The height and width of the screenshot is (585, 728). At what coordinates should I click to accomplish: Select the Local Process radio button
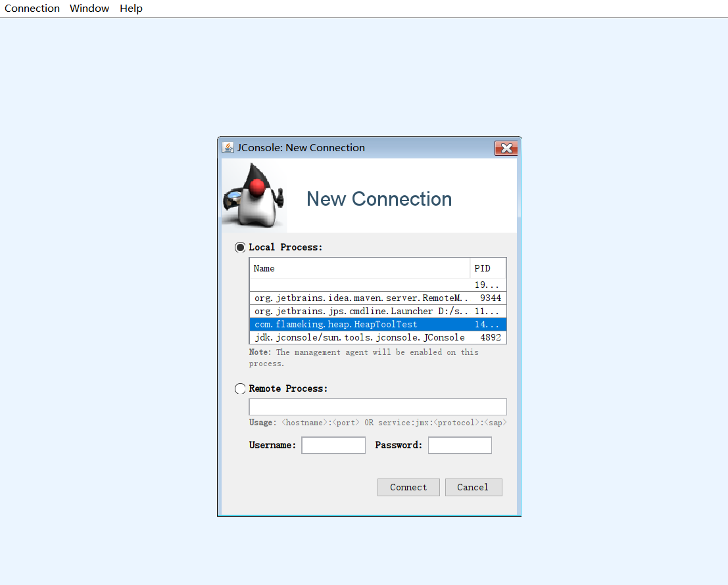tap(239, 247)
